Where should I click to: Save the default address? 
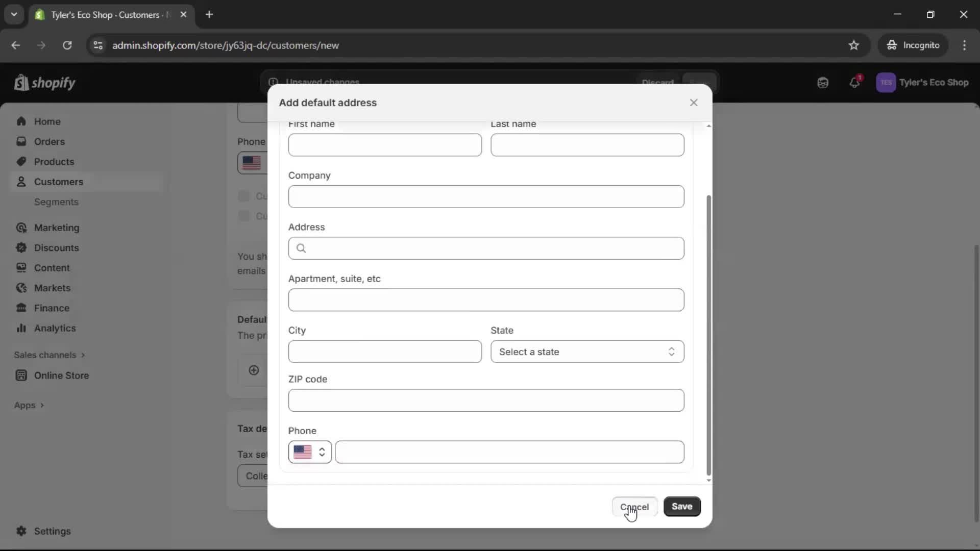[682, 506]
